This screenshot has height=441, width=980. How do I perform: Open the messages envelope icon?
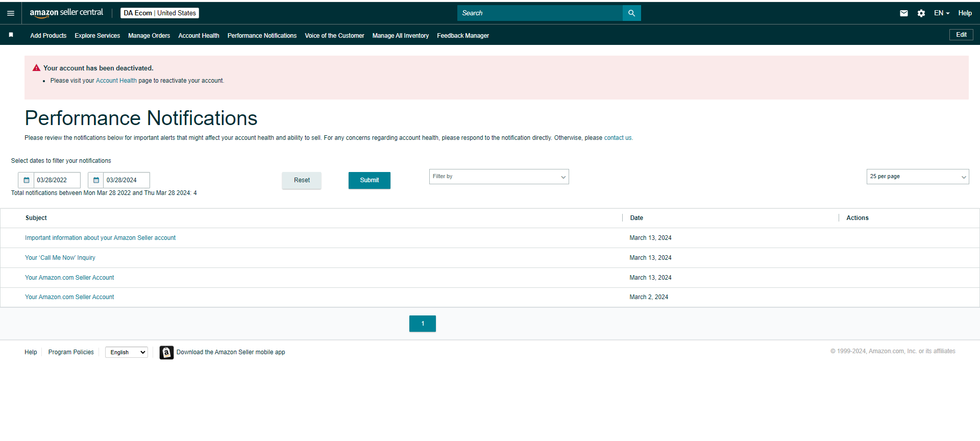(904, 13)
